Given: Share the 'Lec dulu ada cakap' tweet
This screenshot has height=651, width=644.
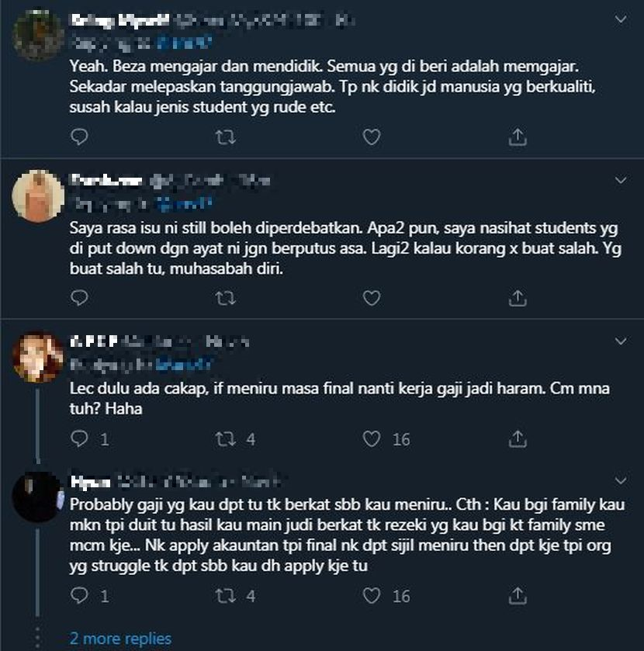Looking at the screenshot, I should coord(518,439).
